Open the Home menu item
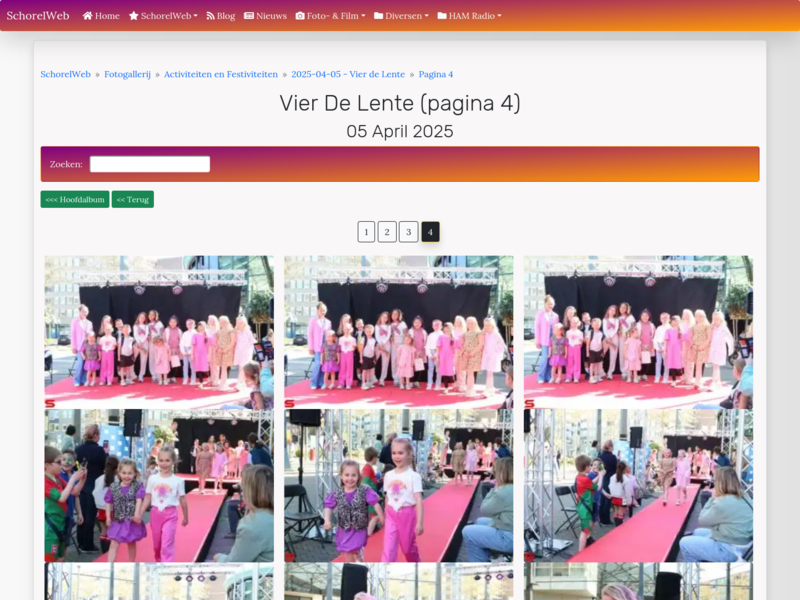 point(101,16)
